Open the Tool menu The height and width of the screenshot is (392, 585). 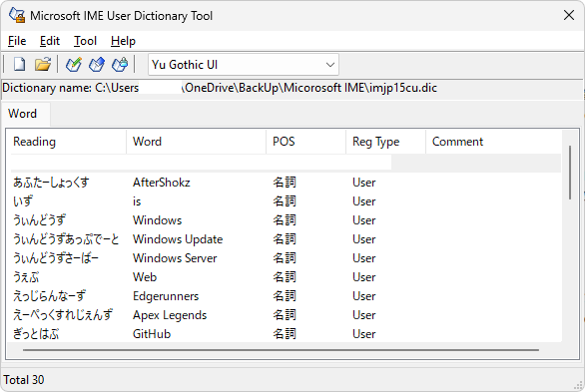click(x=85, y=41)
